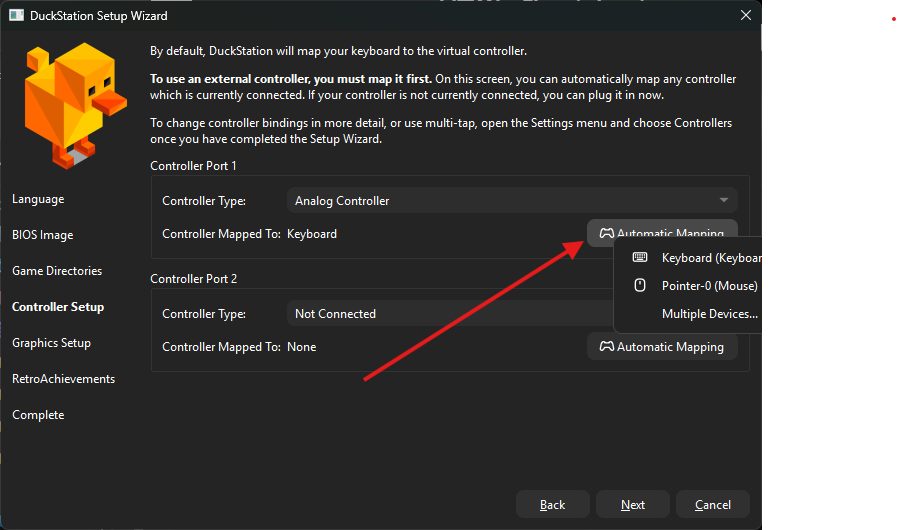Click the Next button
Screen dimensions: 897x530
tap(633, 505)
